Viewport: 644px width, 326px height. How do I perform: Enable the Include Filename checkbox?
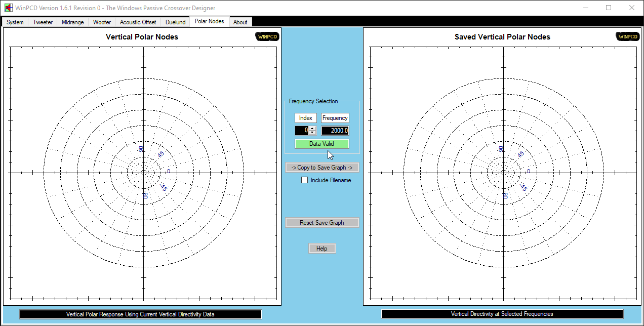304,180
